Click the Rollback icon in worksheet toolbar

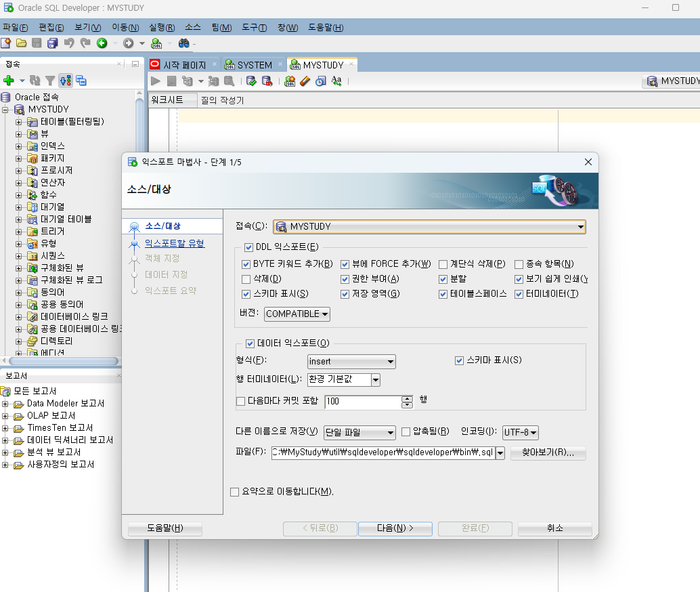tap(267, 81)
